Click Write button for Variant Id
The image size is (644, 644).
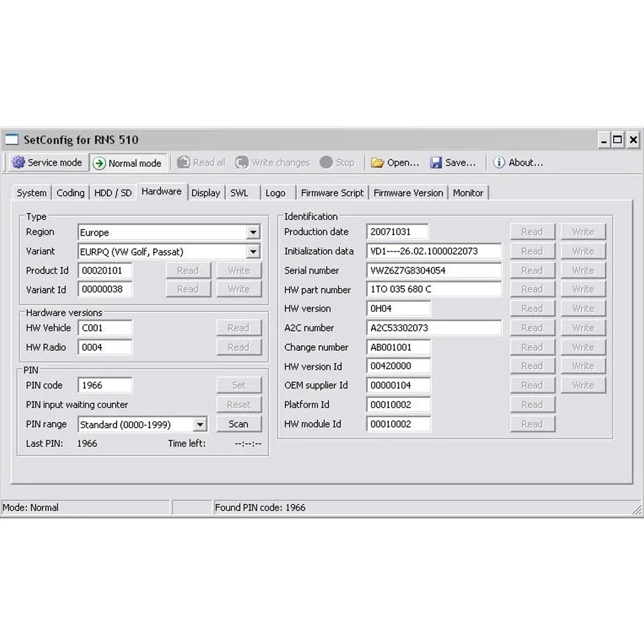pyautogui.click(x=239, y=289)
